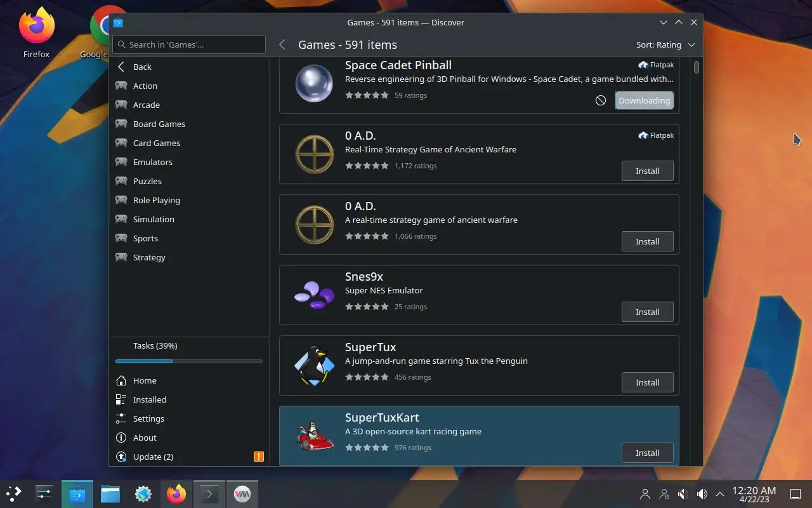The width and height of the screenshot is (812, 508).
Task: Click the Snes9x controller buttons icon
Action: pyautogui.click(x=314, y=295)
